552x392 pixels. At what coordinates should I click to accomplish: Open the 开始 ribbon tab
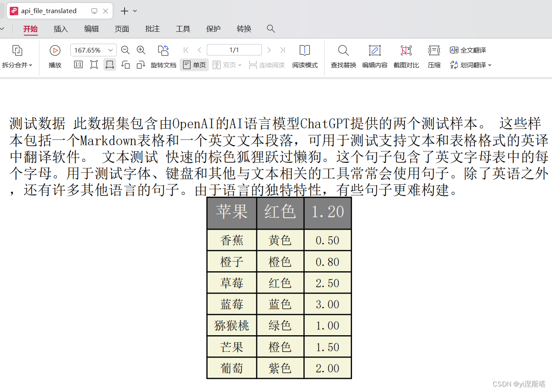coord(31,29)
